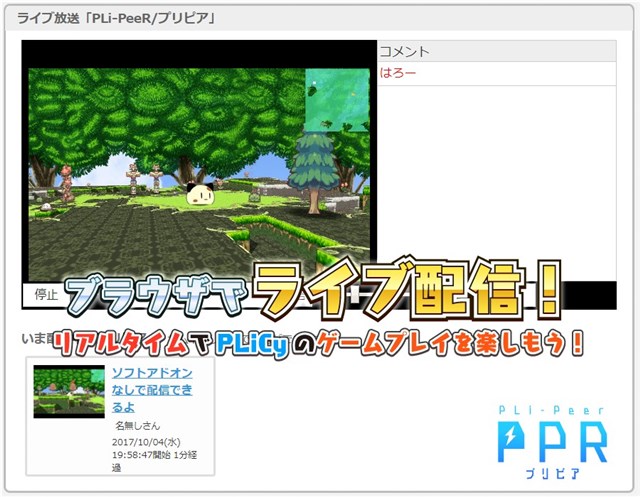
Task: Open the broadcast thumbnail in the live list
Action: coord(69,391)
